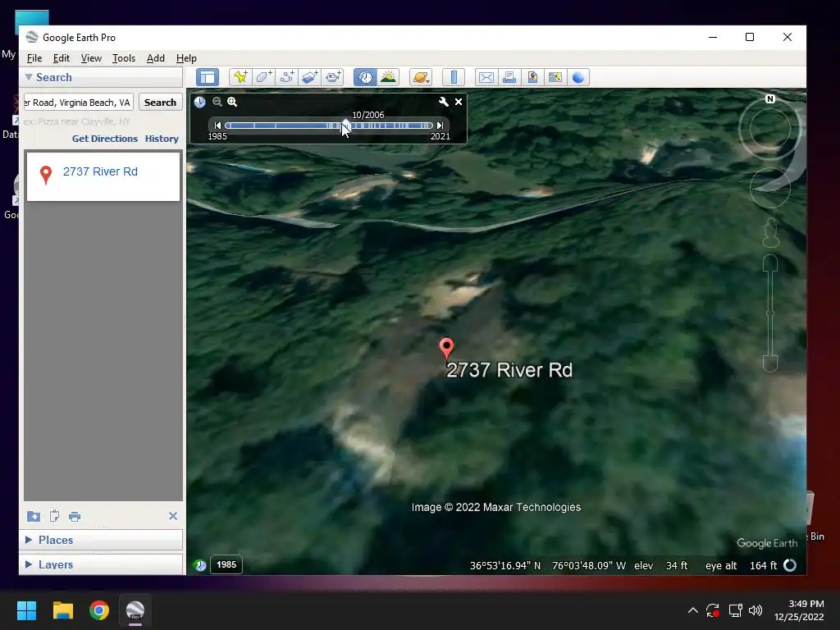This screenshot has width=840, height=630.
Task: Expand the Layers panel
Action: [29, 564]
